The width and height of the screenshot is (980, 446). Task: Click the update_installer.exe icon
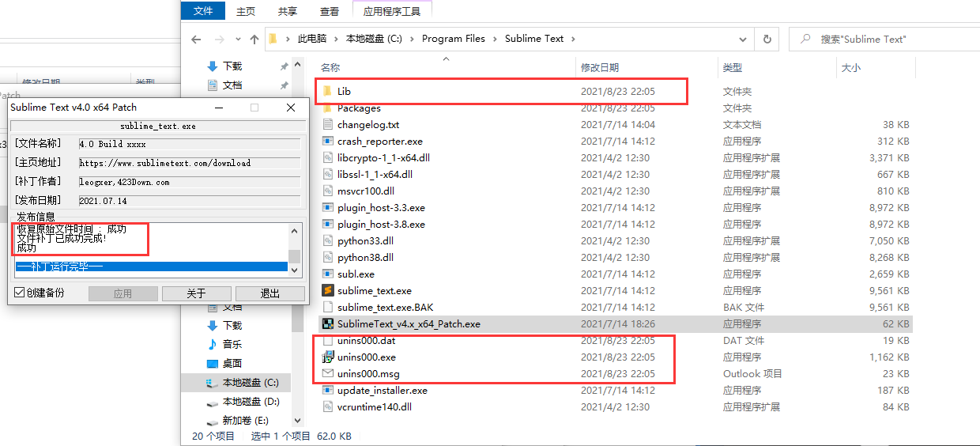point(328,391)
